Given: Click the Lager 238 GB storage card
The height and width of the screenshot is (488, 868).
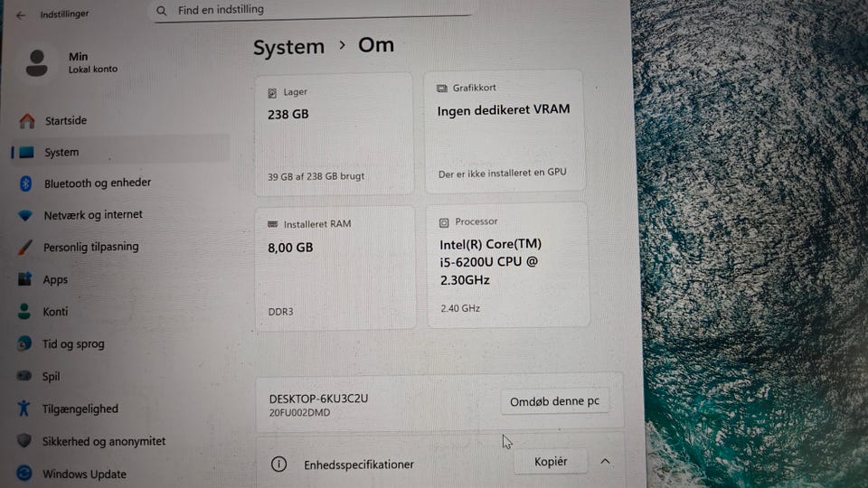Looking at the screenshot, I should 334,134.
